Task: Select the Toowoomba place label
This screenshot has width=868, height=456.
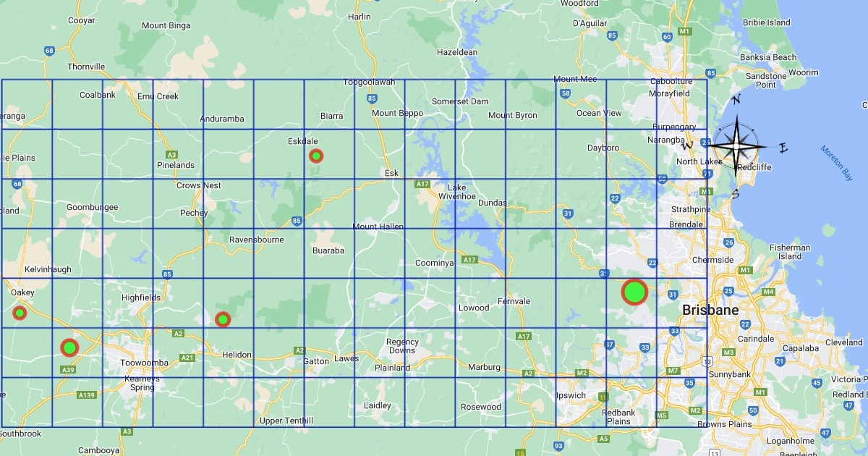Action: pos(144,363)
